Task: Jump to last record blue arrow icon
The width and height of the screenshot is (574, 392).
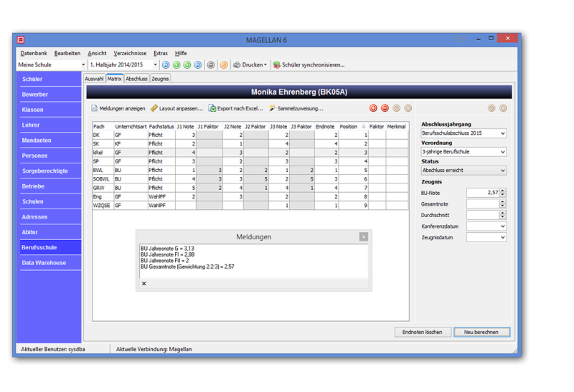Action: coord(198,64)
